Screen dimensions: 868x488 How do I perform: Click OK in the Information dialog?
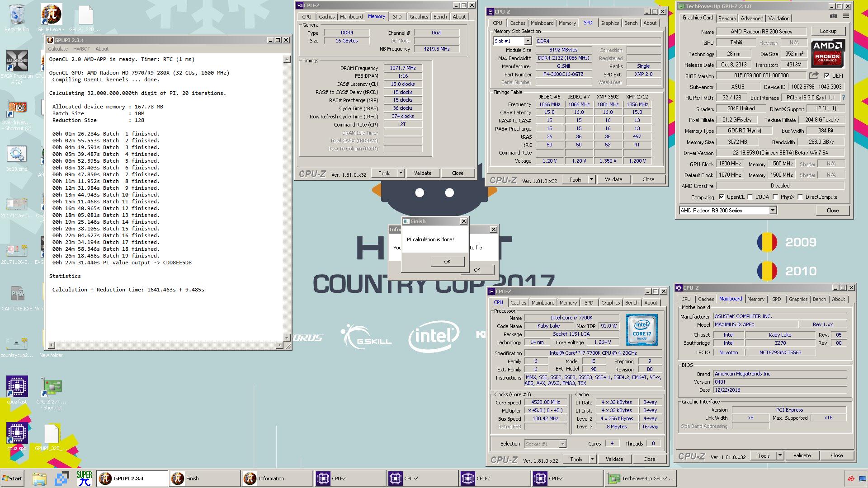pos(477,270)
